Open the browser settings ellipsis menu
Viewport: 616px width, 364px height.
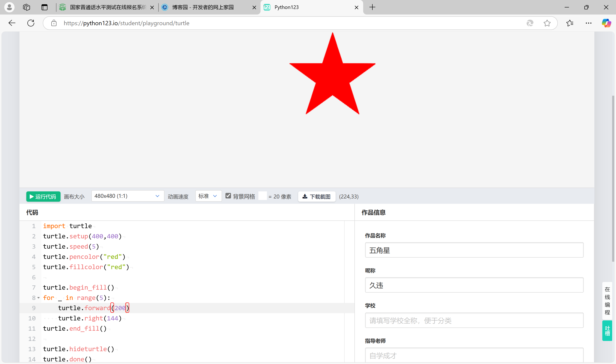point(588,23)
